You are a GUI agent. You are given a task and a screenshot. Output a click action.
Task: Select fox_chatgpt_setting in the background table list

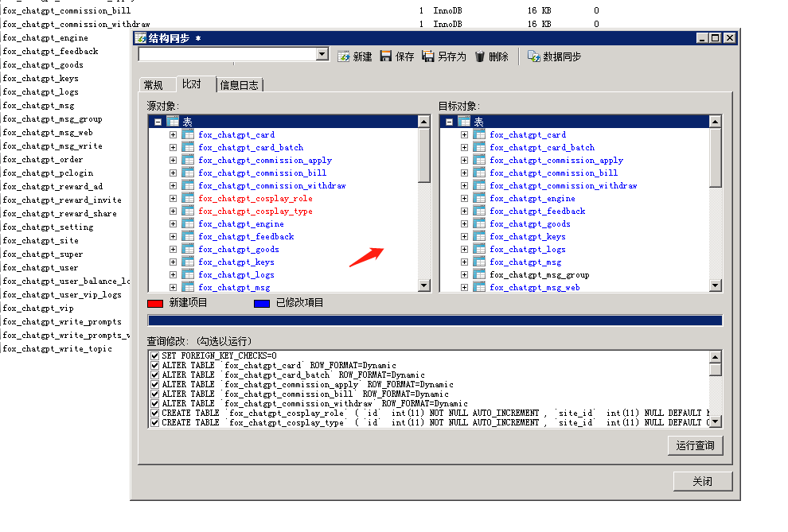48,227
